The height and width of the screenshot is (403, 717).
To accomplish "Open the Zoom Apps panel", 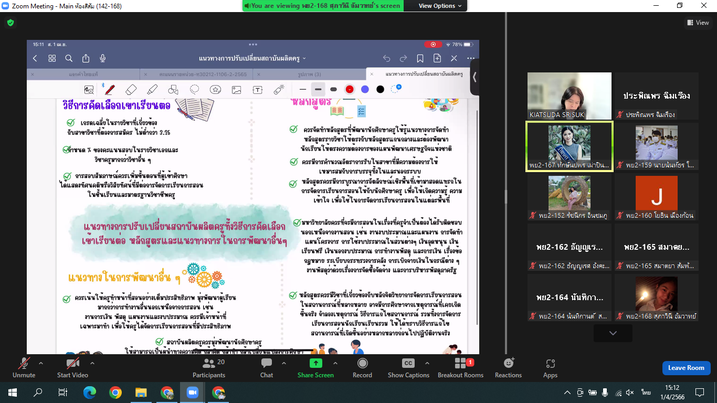I will 550,366.
